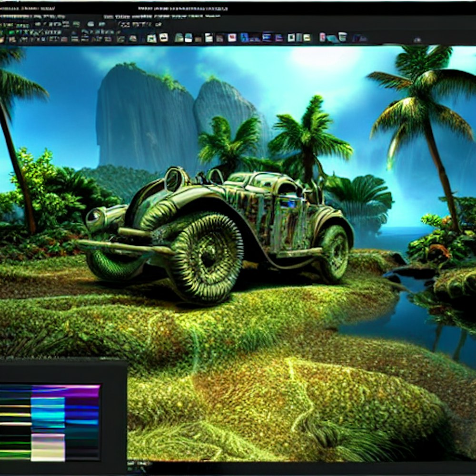The image size is (476, 476).
Task: Click the window title text at top center
Action: 182,8
